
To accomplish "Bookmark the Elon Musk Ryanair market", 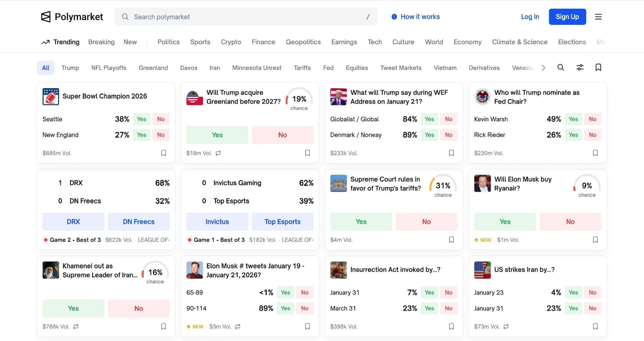I will (595, 240).
